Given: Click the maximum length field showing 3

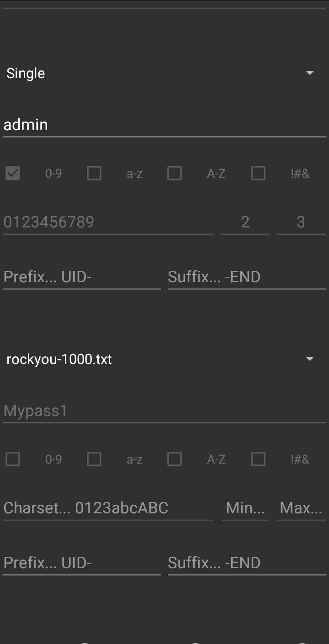Looking at the screenshot, I should (x=301, y=222).
